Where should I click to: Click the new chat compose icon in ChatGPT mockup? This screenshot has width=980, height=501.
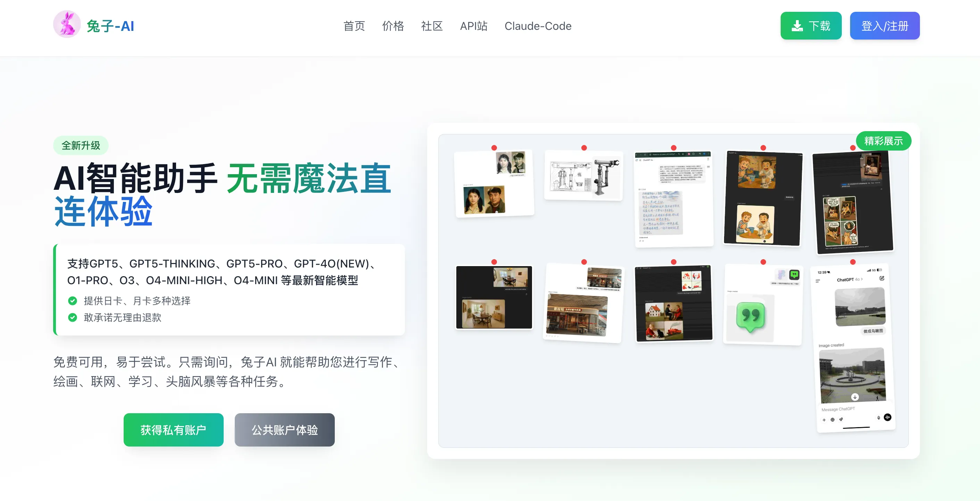pos(882,279)
